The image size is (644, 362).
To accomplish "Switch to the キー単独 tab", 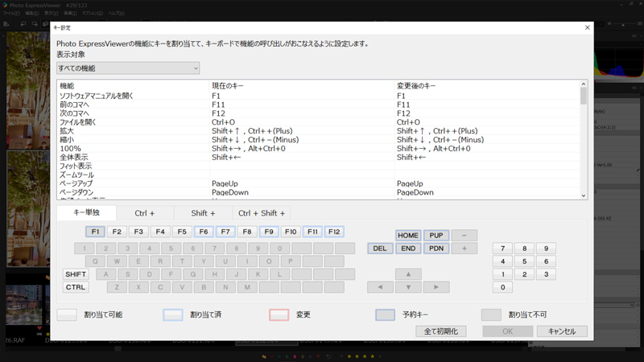I will tap(86, 212).
